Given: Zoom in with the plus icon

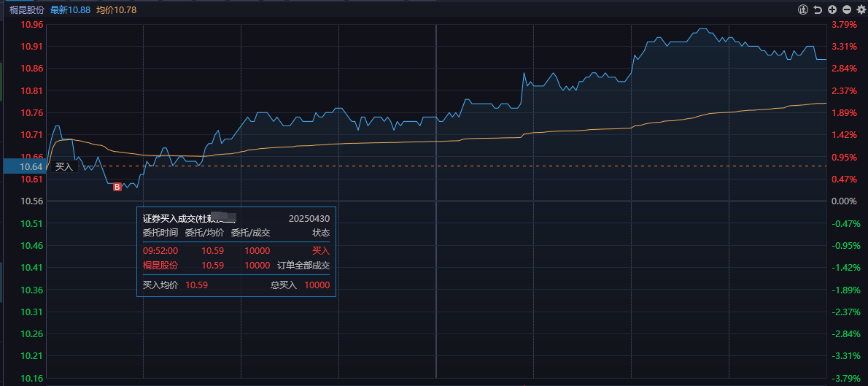Looking at the screenshot, I should (832, 9).
